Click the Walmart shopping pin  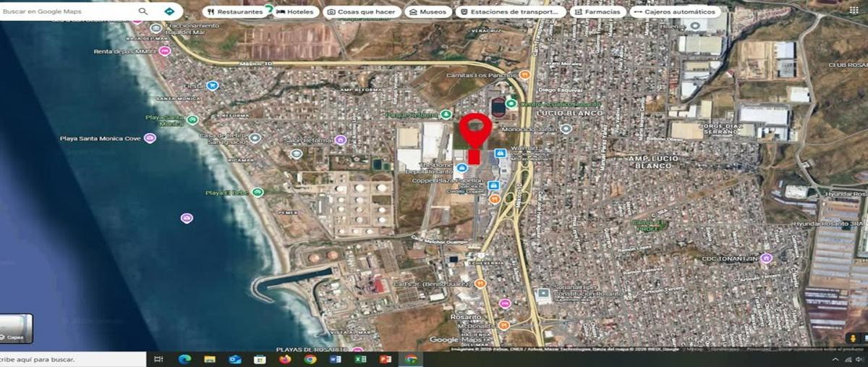(500, 153)
